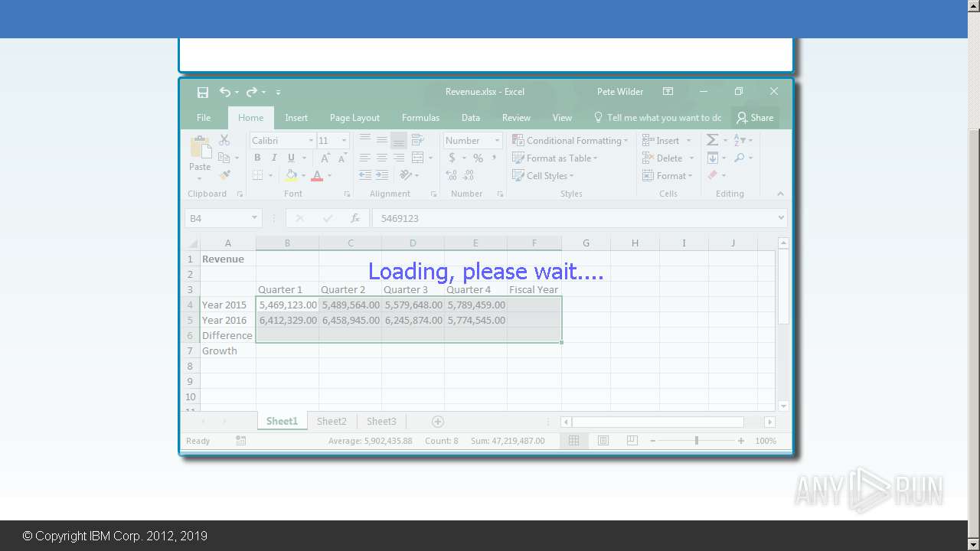Image resolution: width=980 pixels, height=551 pixels.
Task: Click Decrease Indent icon
Action: (365, 175)
